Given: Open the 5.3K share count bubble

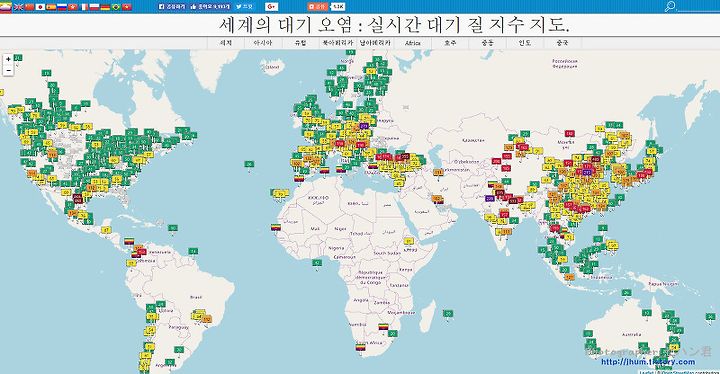Looking at the screenshot, I should click(x=338, y=7).
